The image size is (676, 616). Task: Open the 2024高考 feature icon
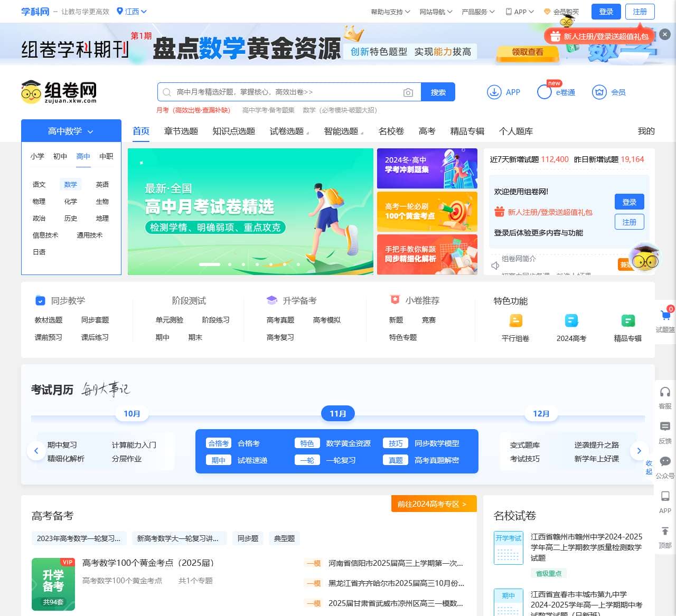571,320
